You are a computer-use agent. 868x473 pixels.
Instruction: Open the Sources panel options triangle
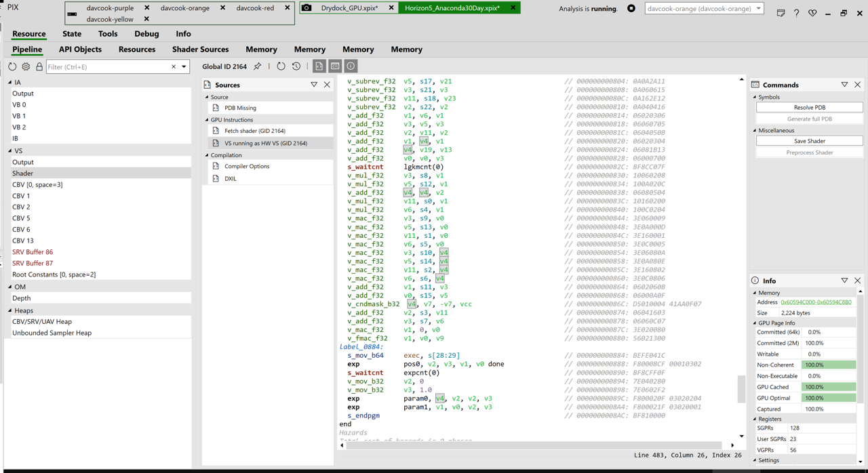pos(314,85)
